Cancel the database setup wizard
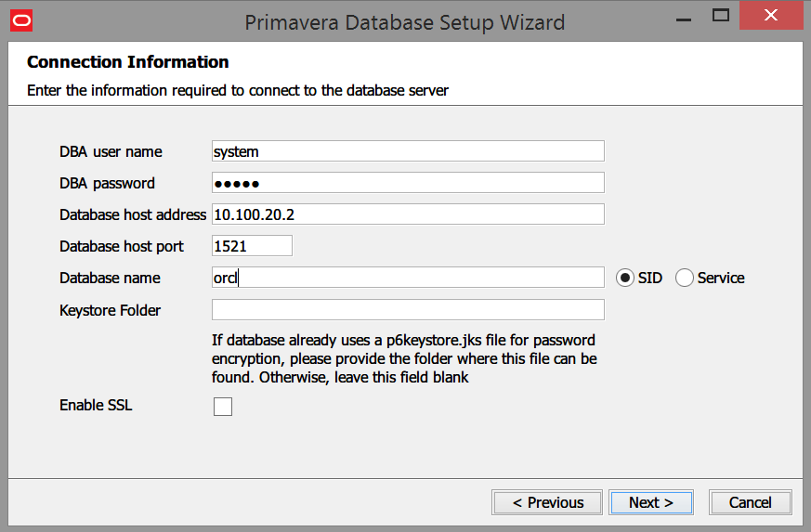Image resolution: width=811 pixels, height=532 pixels. [750, 502]
